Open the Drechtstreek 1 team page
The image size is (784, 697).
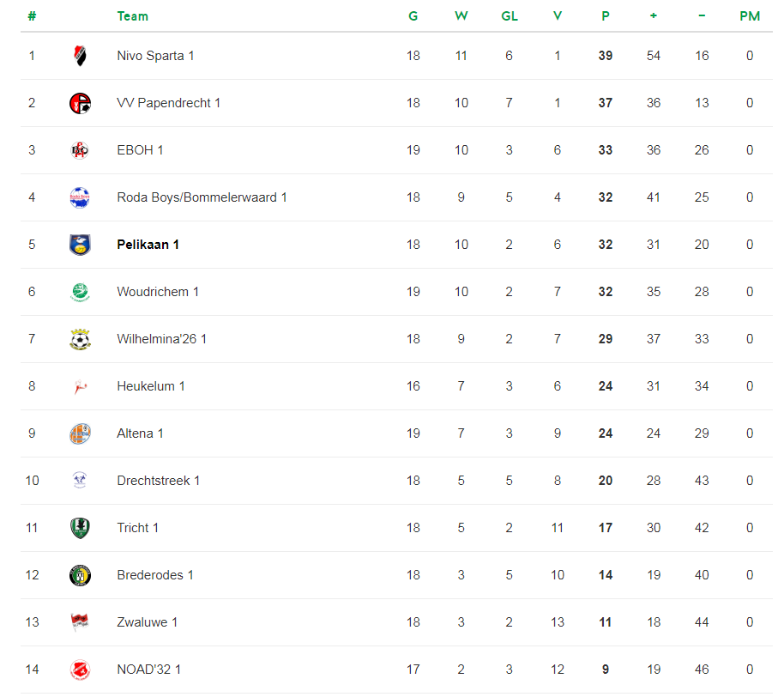(x=159, y=481)
